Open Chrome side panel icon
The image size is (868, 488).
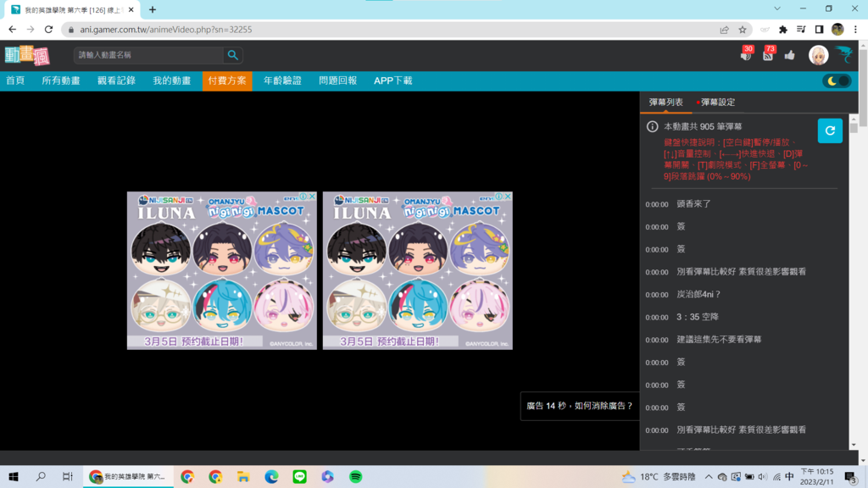coord(820,30)
